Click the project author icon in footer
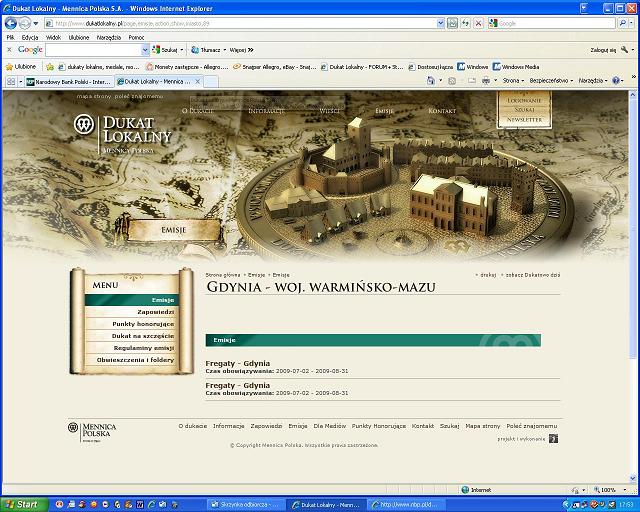640x512 pixels. point(553,439)
